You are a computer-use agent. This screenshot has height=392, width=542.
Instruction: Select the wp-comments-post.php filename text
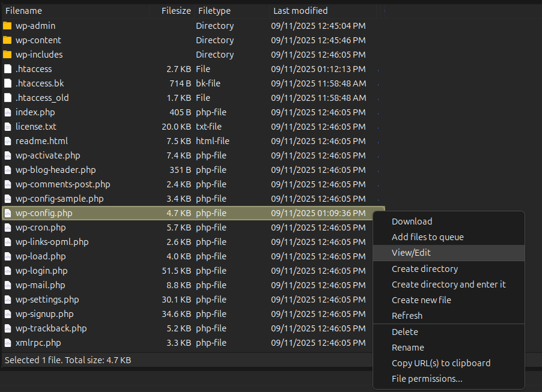coord(63,184)
